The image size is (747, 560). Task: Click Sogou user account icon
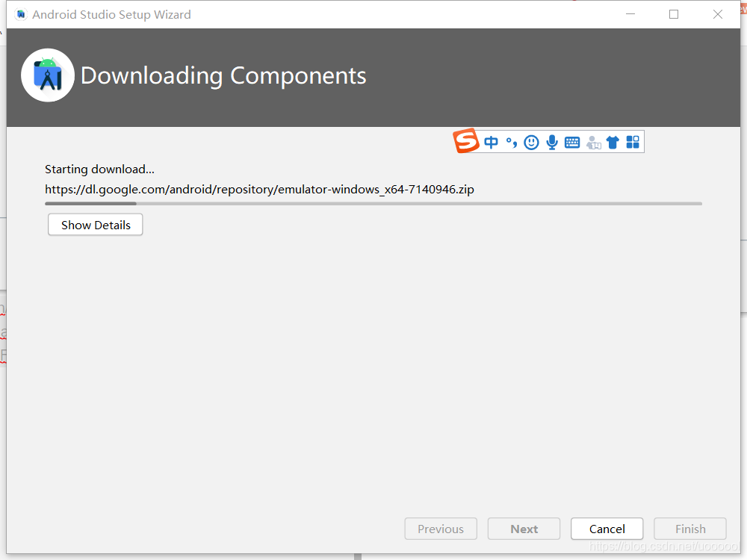pos(592,142)
